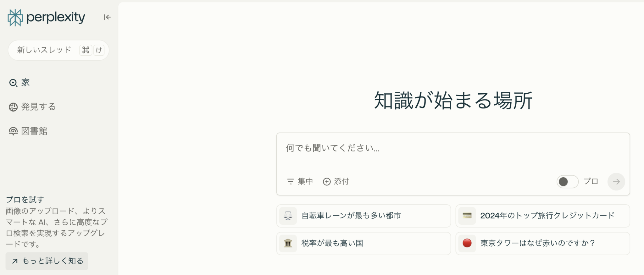This screenshot has height=275, width=644.
Task: Open the 集中 focus mode selector
Action: coord(300,181)
